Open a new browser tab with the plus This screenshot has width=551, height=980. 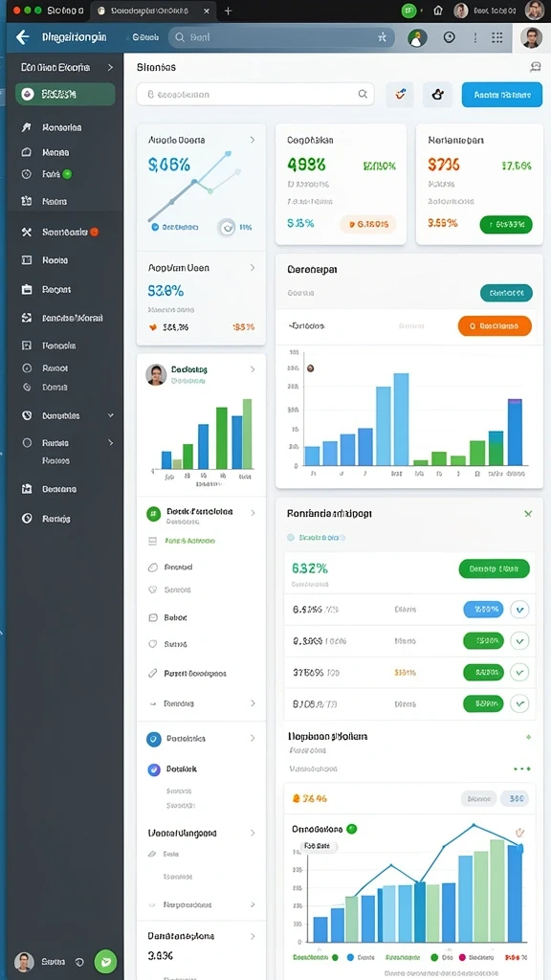point(228,11)
